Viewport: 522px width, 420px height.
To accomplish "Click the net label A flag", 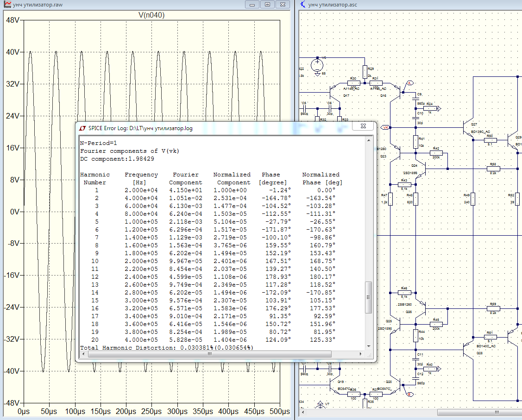I will (409, 83).
